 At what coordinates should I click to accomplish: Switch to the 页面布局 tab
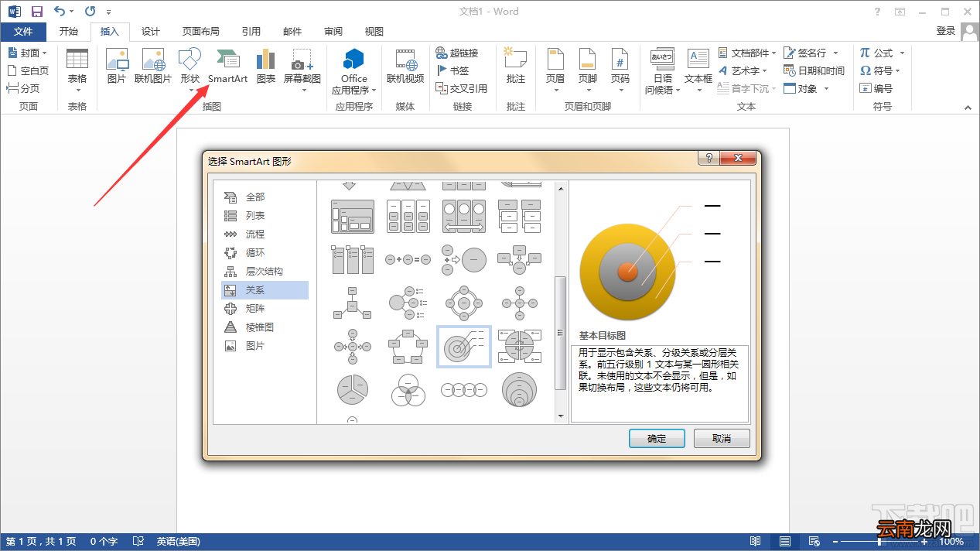point(201,32)
